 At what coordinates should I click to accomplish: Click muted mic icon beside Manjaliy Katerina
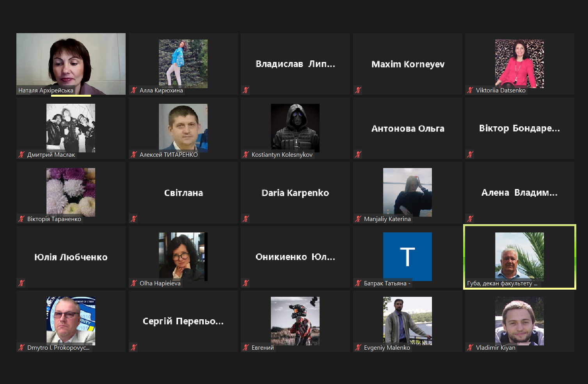pos(358,219)
